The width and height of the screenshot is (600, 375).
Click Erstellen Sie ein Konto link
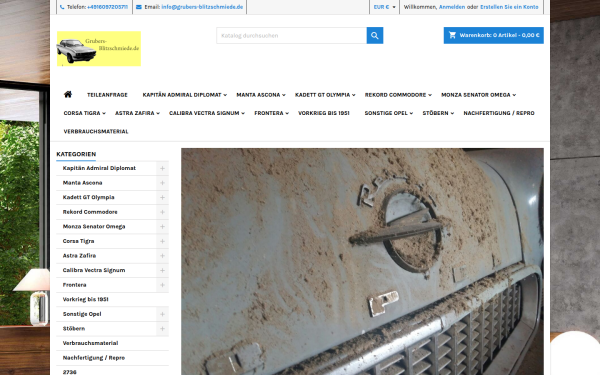click(509, 7)
